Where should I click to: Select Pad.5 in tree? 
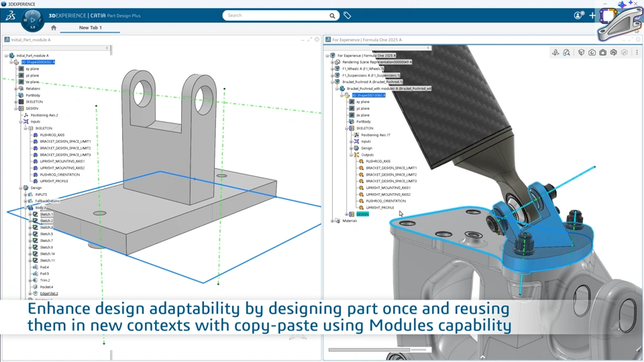(44, 274)
